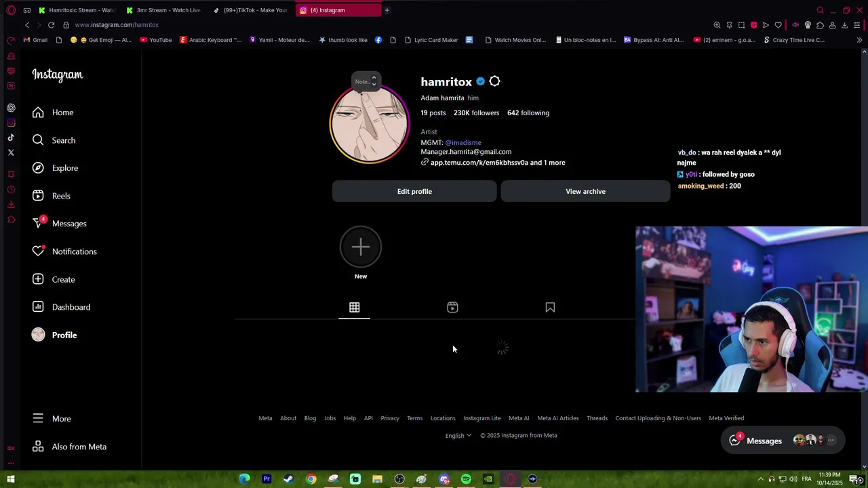Switch to TikTok browser tab
Image resolution: width=868 pixels, height=488 pixels.
pos(251,10)
